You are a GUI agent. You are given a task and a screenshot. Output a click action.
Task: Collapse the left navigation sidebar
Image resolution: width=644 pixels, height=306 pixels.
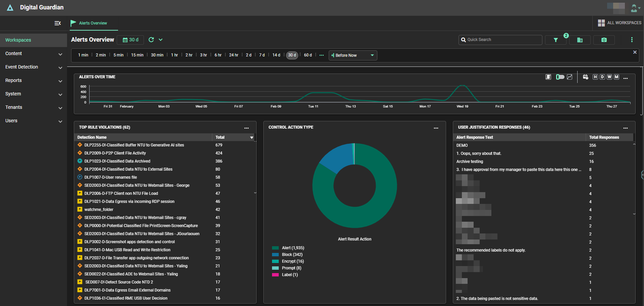click(58, 23)
